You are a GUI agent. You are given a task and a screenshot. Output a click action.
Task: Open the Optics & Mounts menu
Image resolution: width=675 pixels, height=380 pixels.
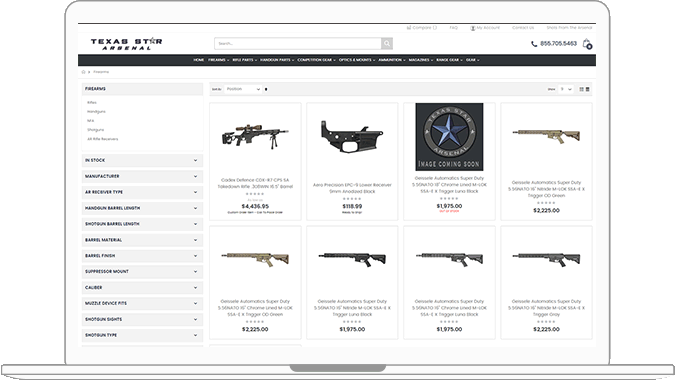(x=356, y=60)
